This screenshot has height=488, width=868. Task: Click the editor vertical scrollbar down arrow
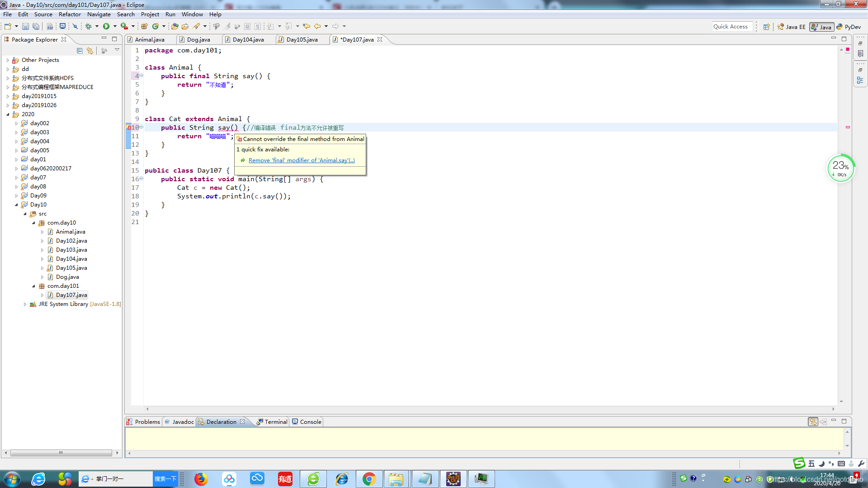[841, 402]
